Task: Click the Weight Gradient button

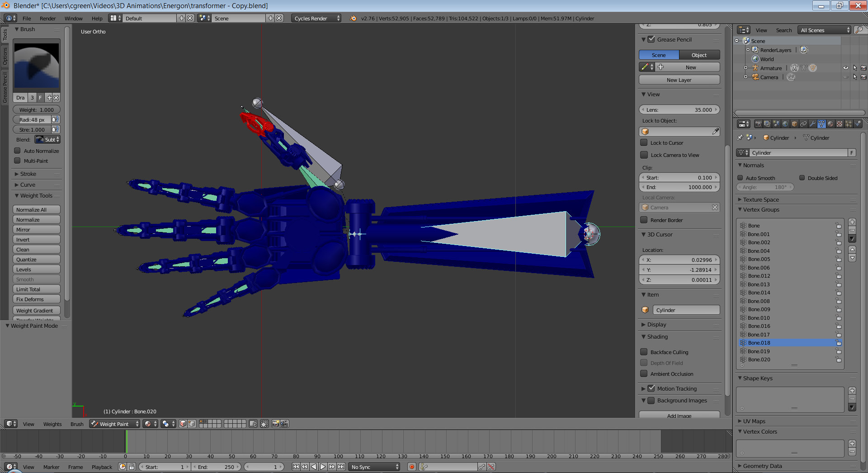Action: [x=37, y=310]
